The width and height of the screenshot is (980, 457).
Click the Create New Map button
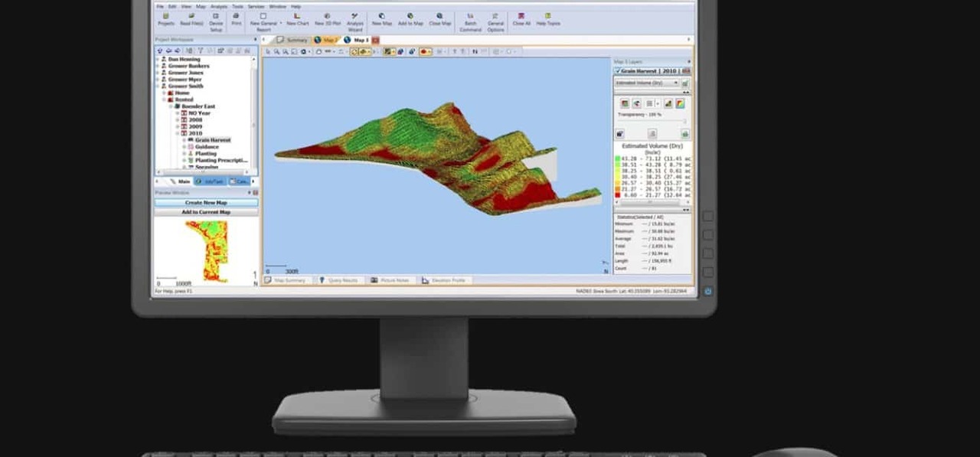pyautogui.click(x=206, y=203)
